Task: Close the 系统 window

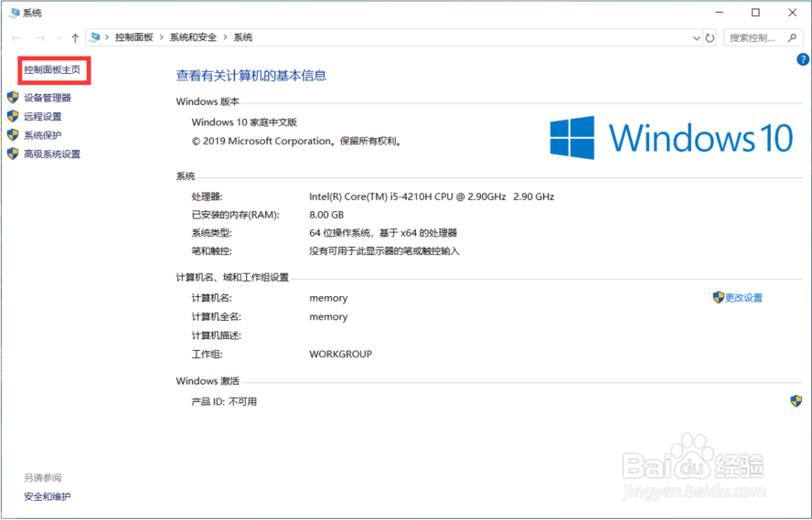Action: click(792, 13)
